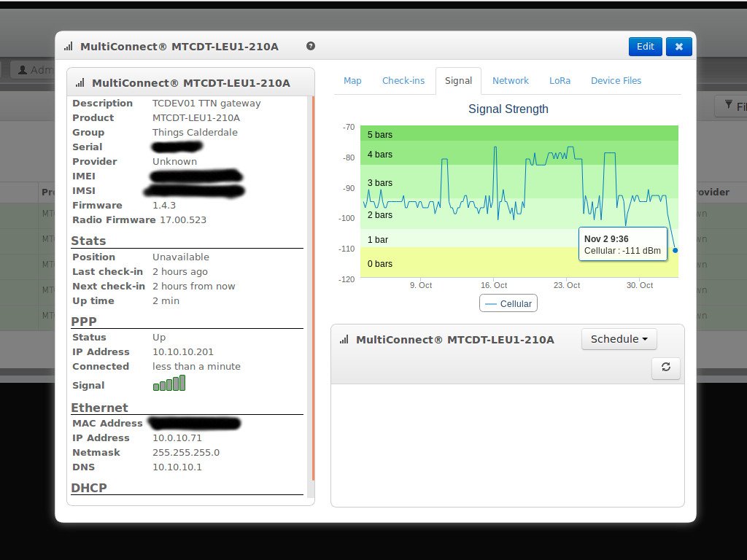Click the '16. Oct' axis label
Image resolution: width=747 pixels, height=560 pixels.
[x=494, y=285]
